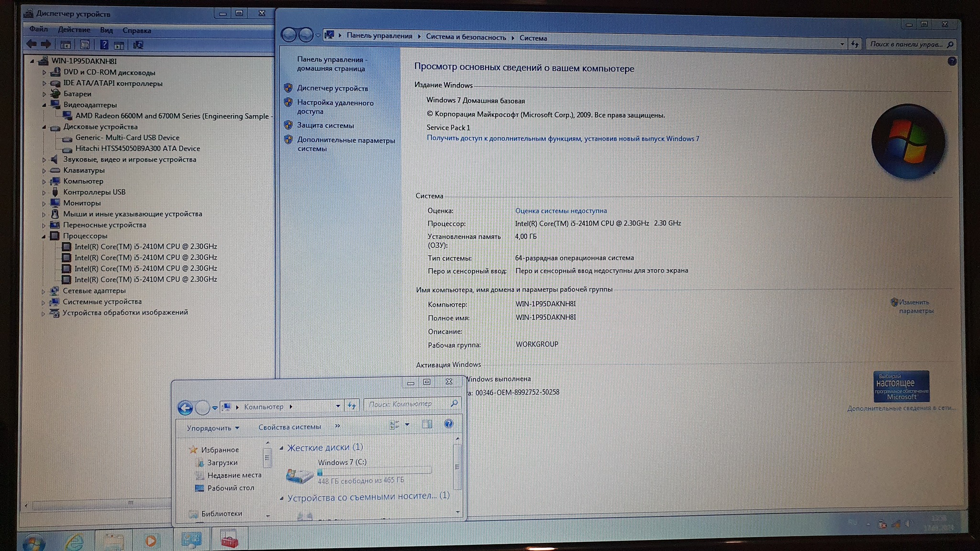Open the Вид menu in Device Manager
This screenshot has height=551, width=980.
(x=106, y=30)
